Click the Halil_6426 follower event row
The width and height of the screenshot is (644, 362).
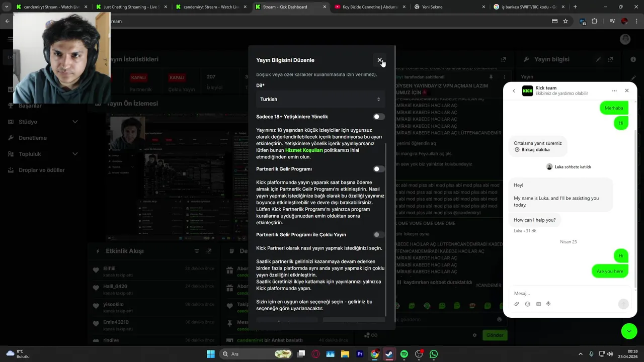pyautogui.click(x=153, y=289)
